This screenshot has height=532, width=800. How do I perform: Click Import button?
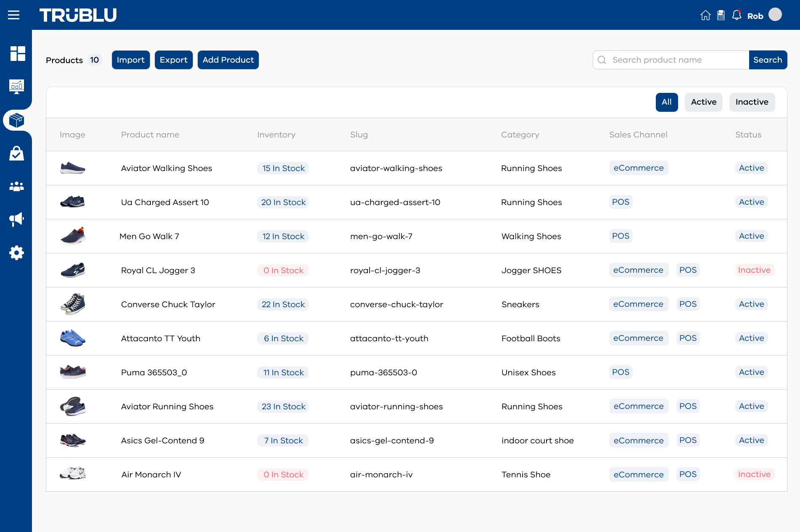(x=131, y=60)
